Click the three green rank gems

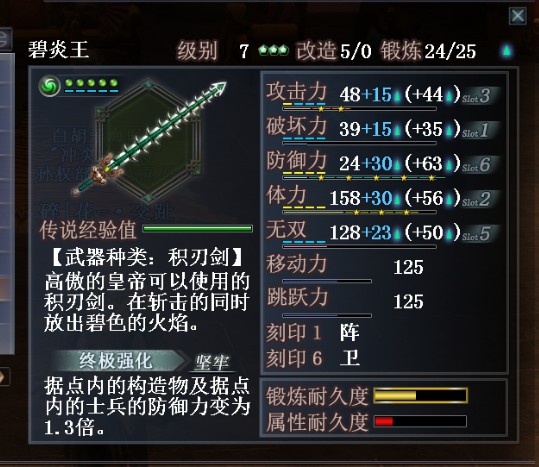(273, 50)
